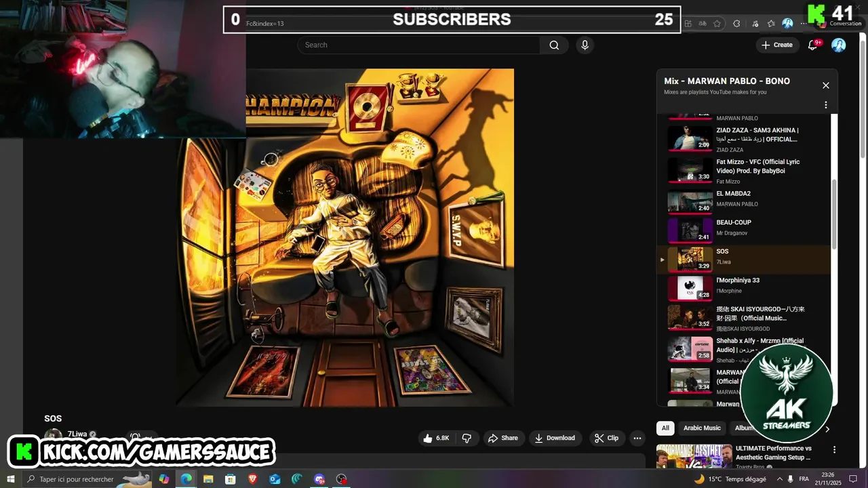This screenshot has height=488, width=868.
Task: Play Fat Mizzo - VFC from playlist
Action: pos(744,171)
